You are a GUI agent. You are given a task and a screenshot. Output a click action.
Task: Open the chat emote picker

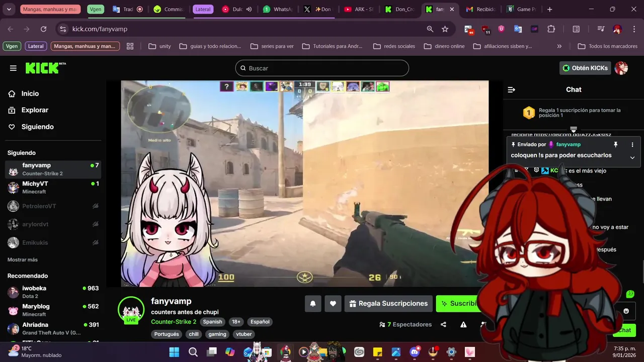tap(626, 311)
